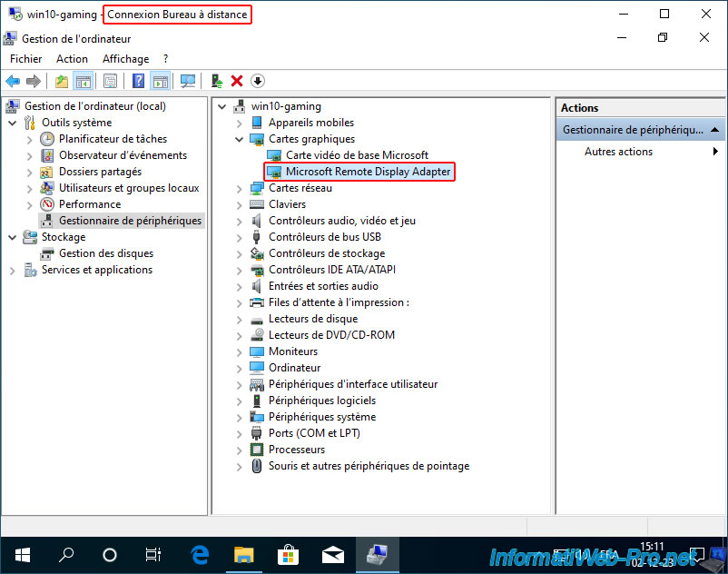Collapse the Cartes graphiques category
The height and width of the screenshot is (574, 728).
pos(239,139)
